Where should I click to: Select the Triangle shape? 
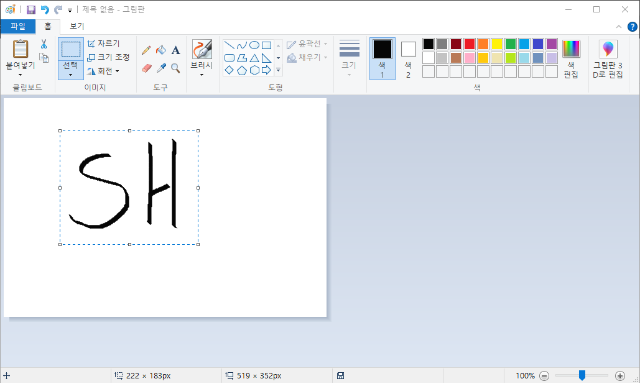coord(254,58)
